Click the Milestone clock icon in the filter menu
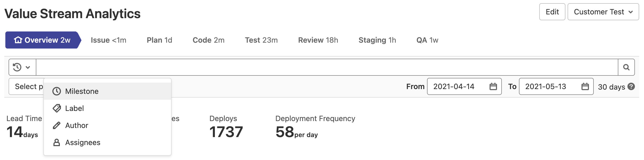The height and width of the screenshot is (160, 644). coord(56,91)
